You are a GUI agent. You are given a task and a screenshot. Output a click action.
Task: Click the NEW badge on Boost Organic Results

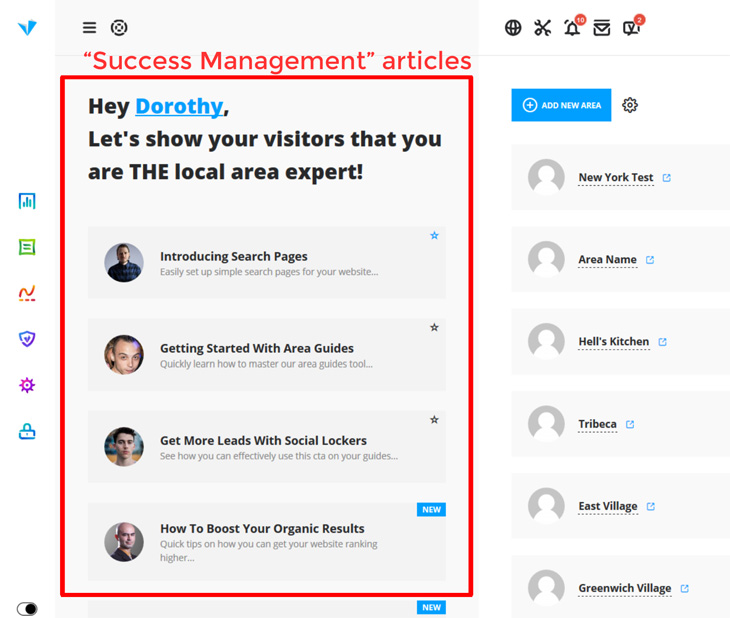pos(432,509)
